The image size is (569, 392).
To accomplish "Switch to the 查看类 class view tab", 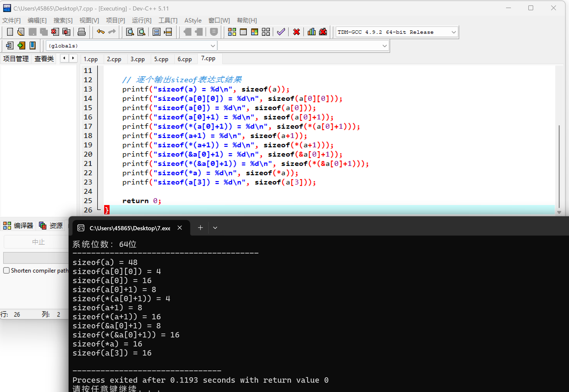I will [44, 59].
